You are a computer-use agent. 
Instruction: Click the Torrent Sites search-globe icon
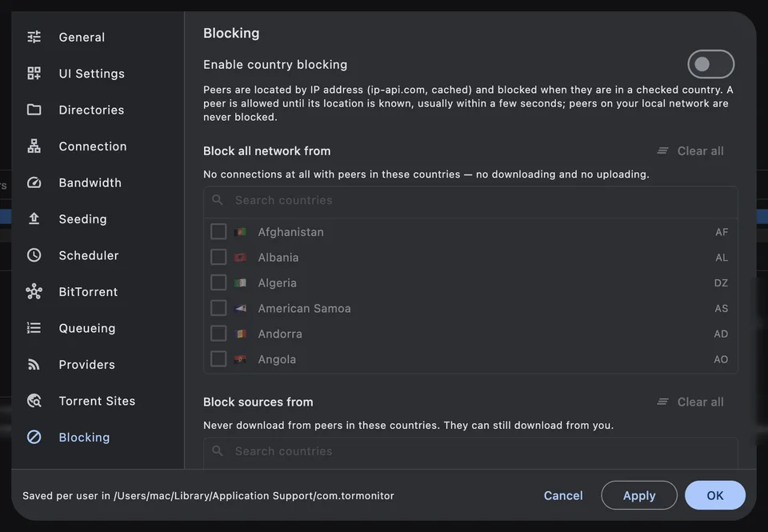click(x=34, y=401)
